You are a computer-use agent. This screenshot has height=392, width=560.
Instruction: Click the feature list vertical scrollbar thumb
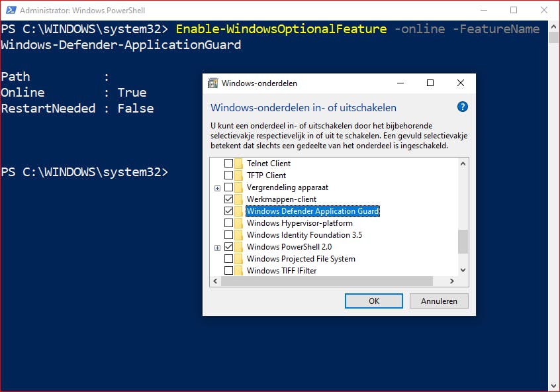point(463,242)
